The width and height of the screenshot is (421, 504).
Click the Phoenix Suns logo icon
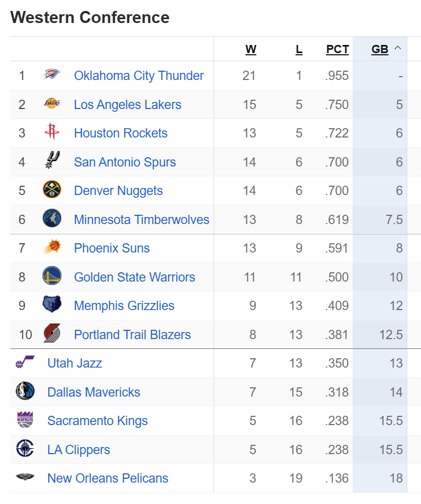[x=52, y=248]
